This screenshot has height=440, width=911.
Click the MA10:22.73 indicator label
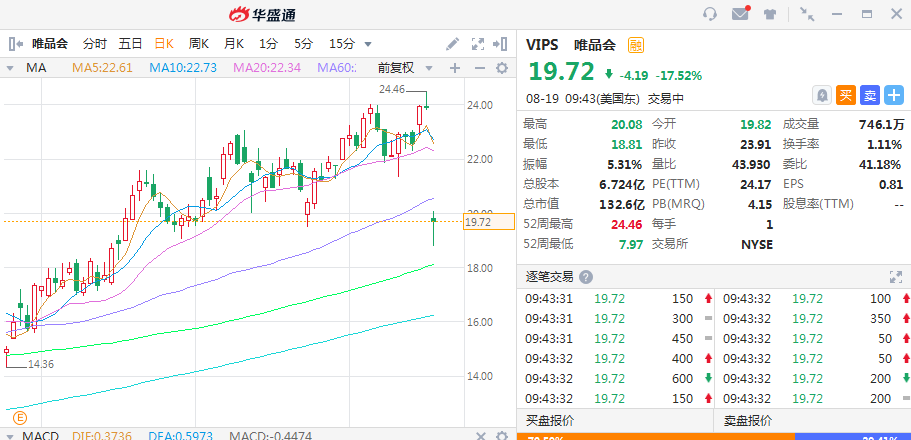point(183,68)
